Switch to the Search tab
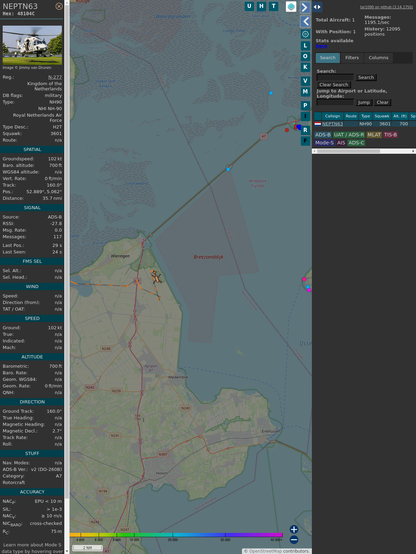Viewport: 416px width, 554px height. (x=328, y=58)
